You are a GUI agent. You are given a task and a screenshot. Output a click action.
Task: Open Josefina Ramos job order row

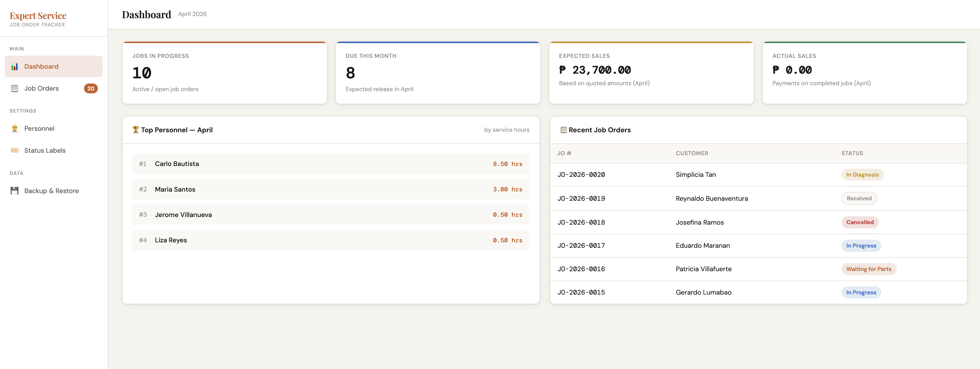click(699, 222)
